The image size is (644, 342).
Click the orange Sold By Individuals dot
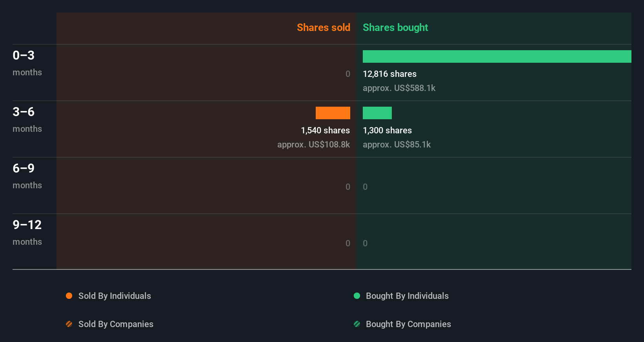tap(69, 296)
